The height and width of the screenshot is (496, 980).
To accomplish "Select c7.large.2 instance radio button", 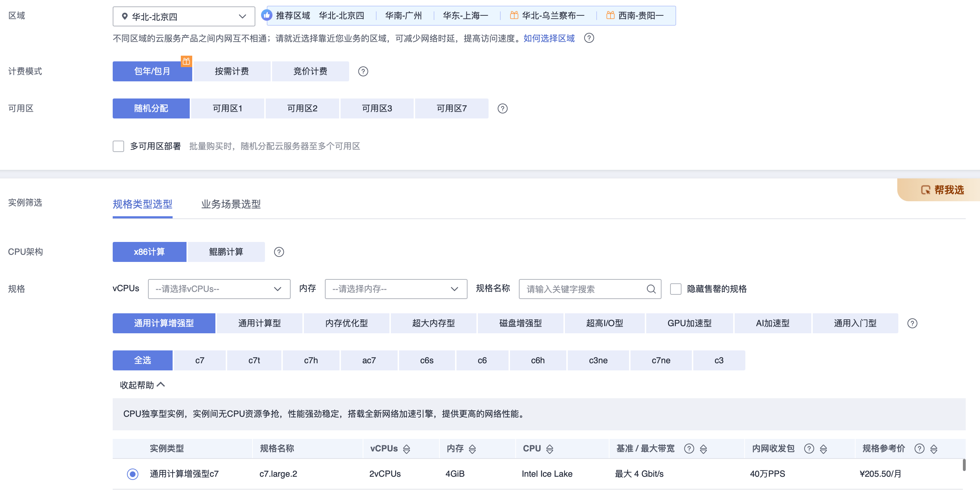I will (132, 474).
